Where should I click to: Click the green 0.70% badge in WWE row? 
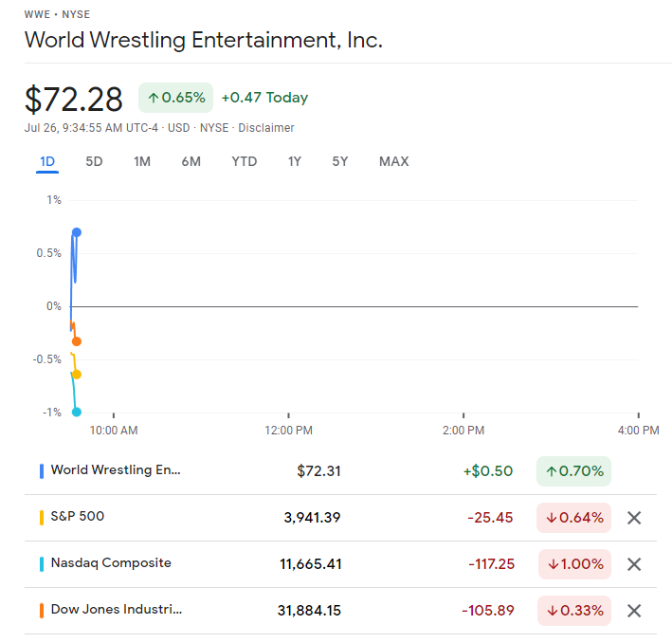click(x=573, y=471)
